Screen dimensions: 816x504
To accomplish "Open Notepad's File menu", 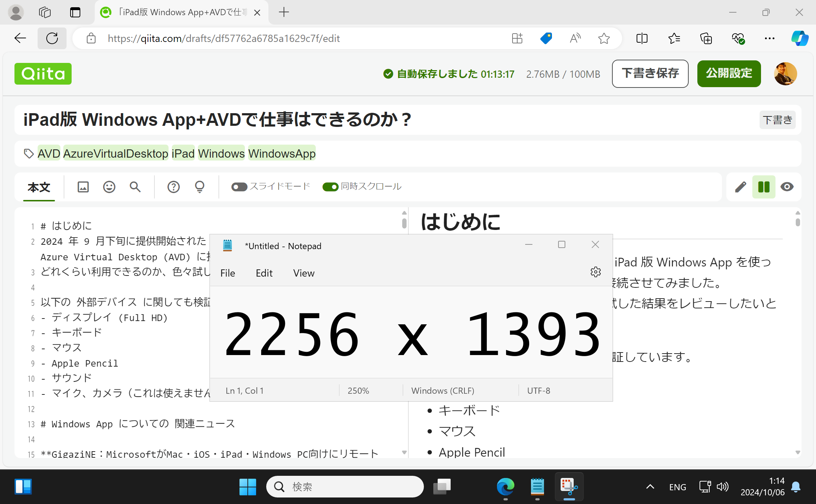I will click(x=228, y=273).
